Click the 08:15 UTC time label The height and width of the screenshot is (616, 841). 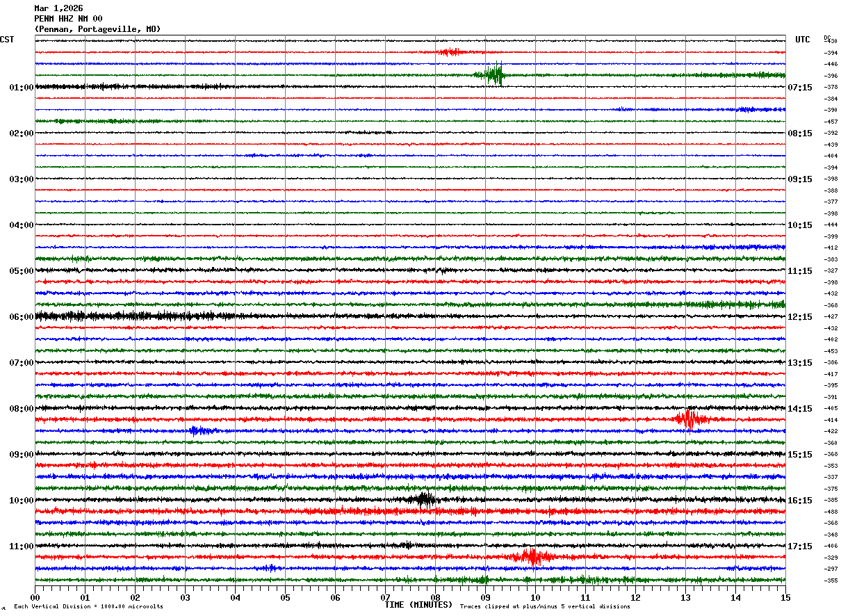(800, 133)
